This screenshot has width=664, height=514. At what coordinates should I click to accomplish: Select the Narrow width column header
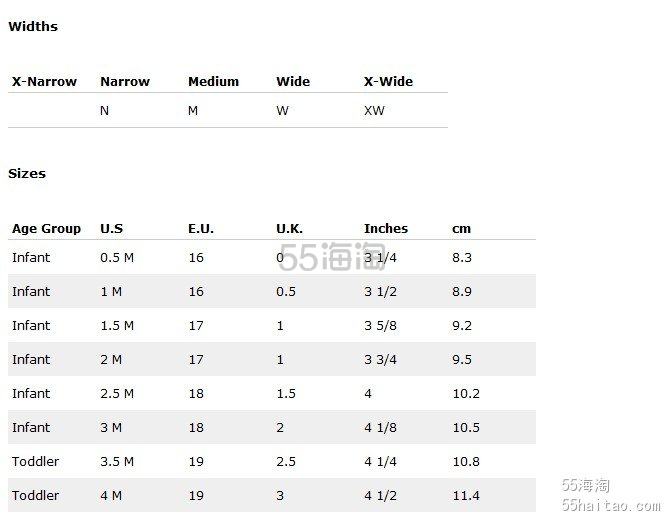[x=125, y=81]
